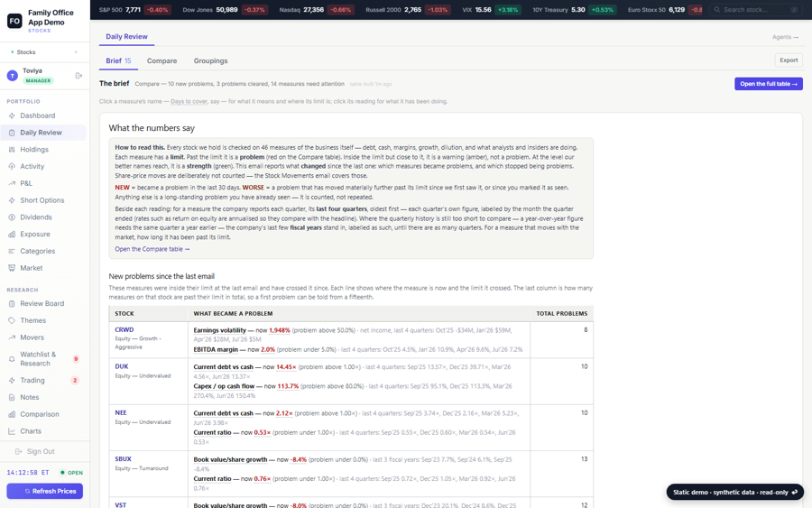Viewport: 812px width, 508px height.
Task: Click the 1,948% reading for CRWD
Action: point(280,330)
